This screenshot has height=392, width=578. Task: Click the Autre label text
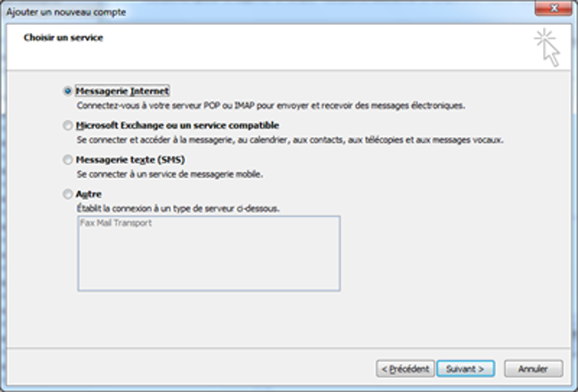[x=88, y=194]
